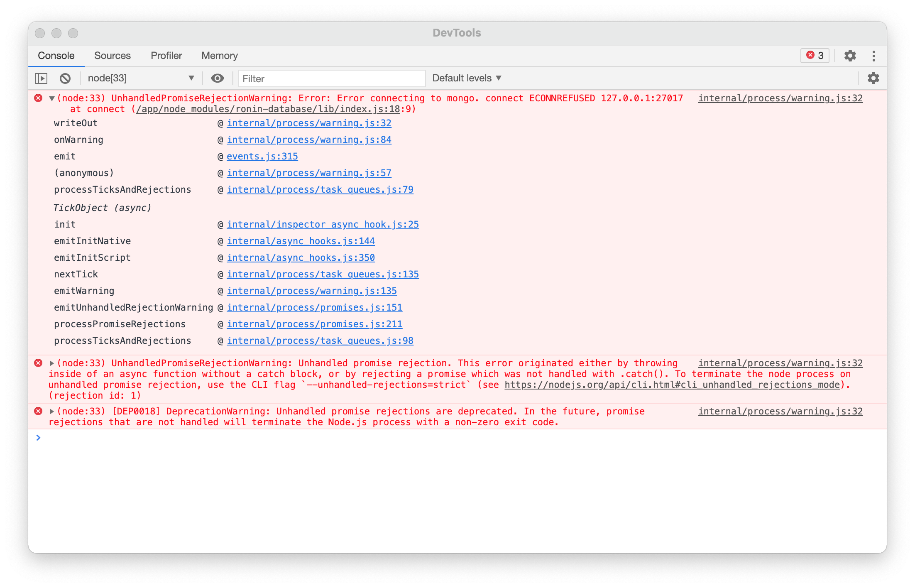The height and width of the screenshot is (588, 915).
Task: Click the yellow minimize window button
Action: 56,33
